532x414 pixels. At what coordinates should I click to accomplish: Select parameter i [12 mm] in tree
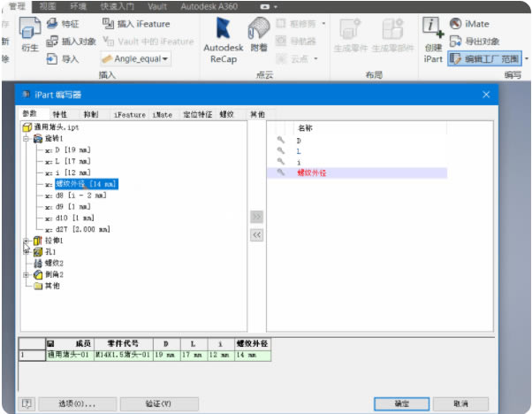click(x=73, y=172)
